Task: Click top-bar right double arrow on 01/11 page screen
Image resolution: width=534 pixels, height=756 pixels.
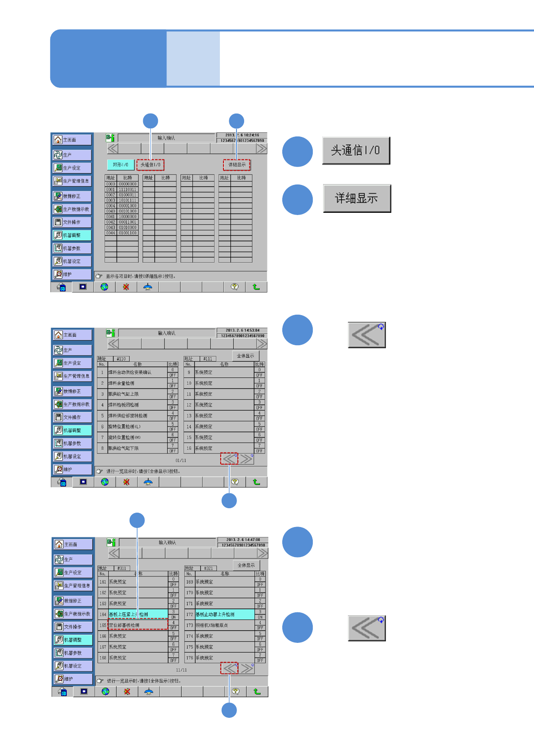Action: pyautogui.click(x=262, y=344)
